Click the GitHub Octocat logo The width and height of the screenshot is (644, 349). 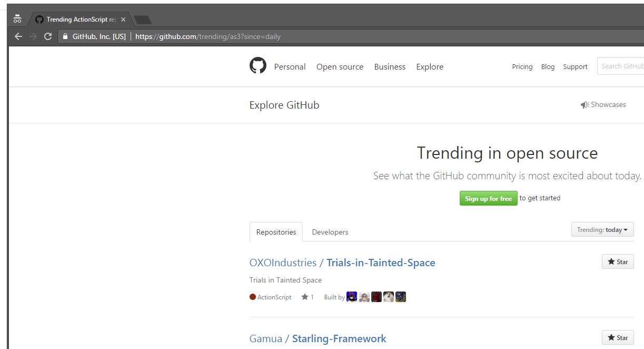[x=258, y=66]
